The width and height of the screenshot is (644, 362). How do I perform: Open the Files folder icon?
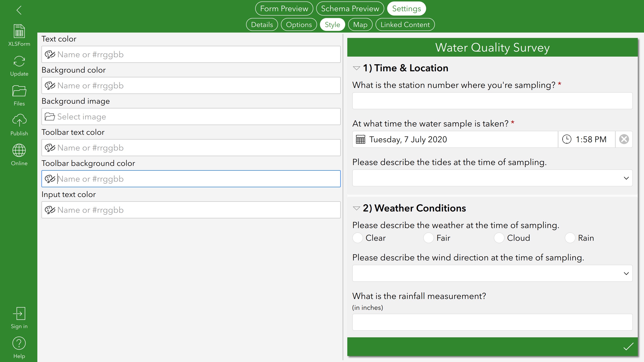(x=19, y=91)
